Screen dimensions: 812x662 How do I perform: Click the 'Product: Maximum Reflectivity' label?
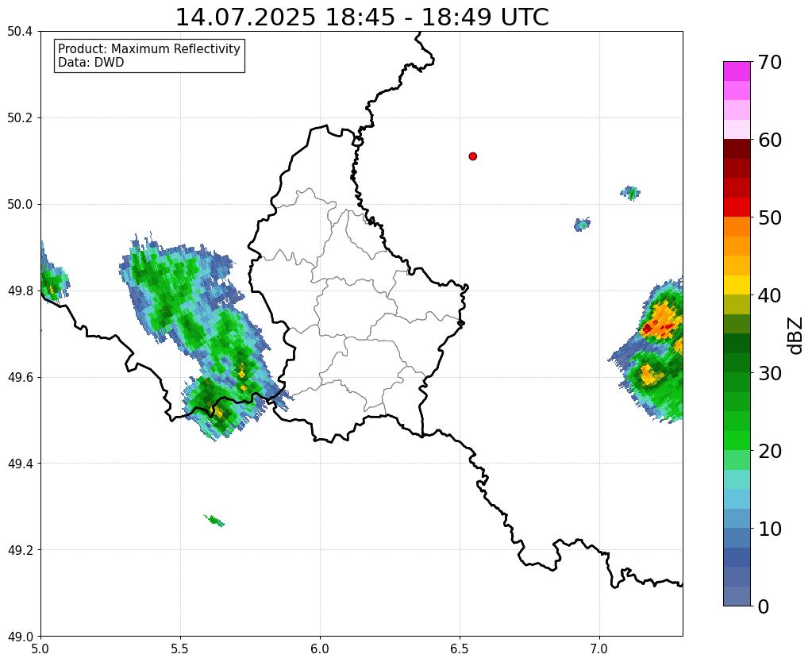[x=149, y=48]
